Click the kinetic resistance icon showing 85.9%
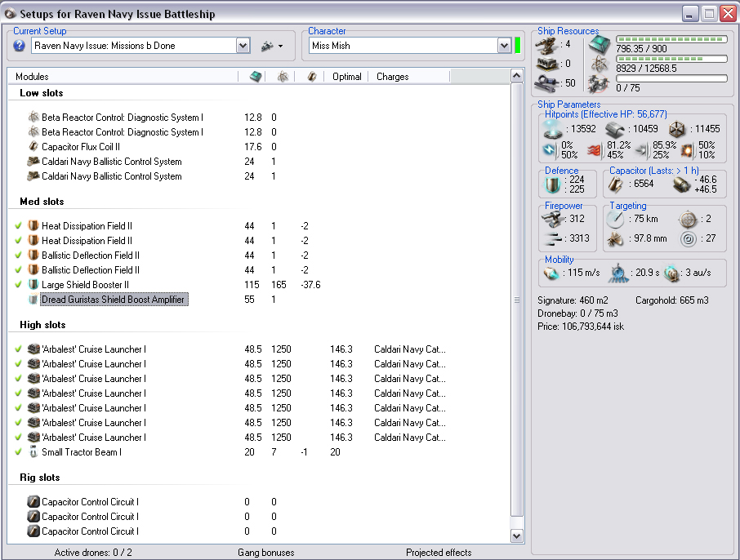740x560 pixels. [x=641, y=150]
